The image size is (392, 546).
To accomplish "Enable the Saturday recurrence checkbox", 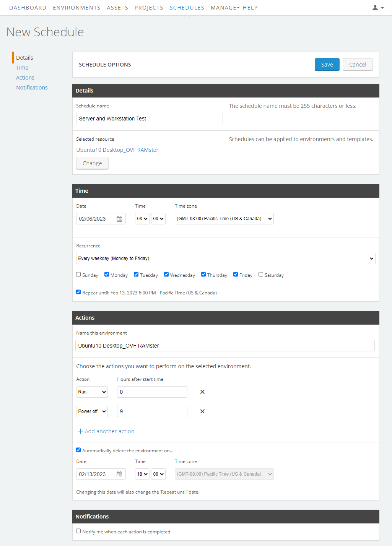I will click(261, 274).
